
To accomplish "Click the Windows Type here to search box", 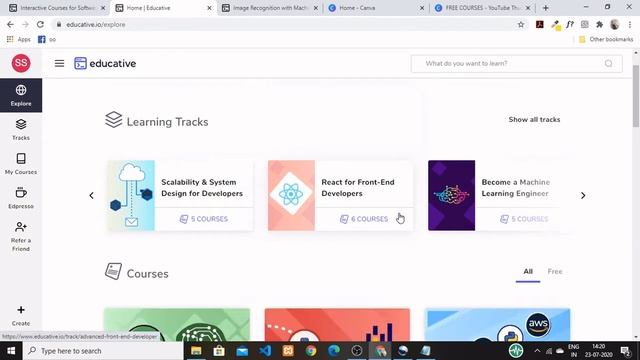I will pyautogui.click(x=103, y=351).
